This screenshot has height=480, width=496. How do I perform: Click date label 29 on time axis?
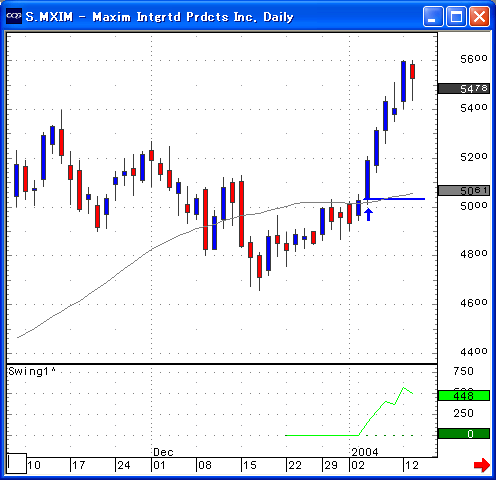331,465
